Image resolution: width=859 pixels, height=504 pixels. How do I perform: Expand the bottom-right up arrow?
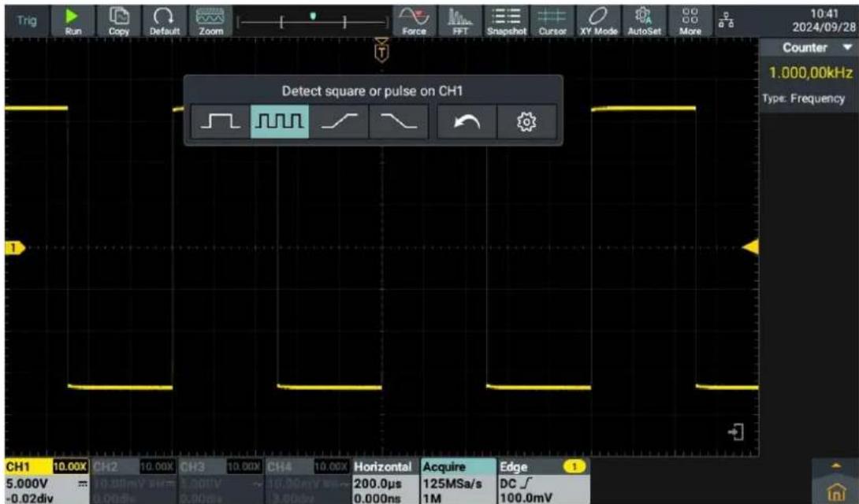[835, 467]
